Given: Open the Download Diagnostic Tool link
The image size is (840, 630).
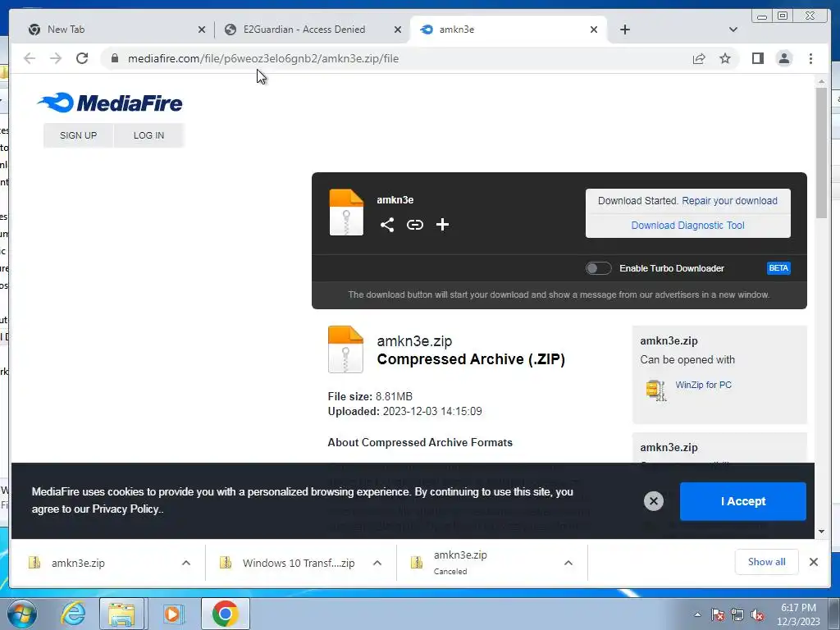Looking at the screenshot, I should click(687, 226).
